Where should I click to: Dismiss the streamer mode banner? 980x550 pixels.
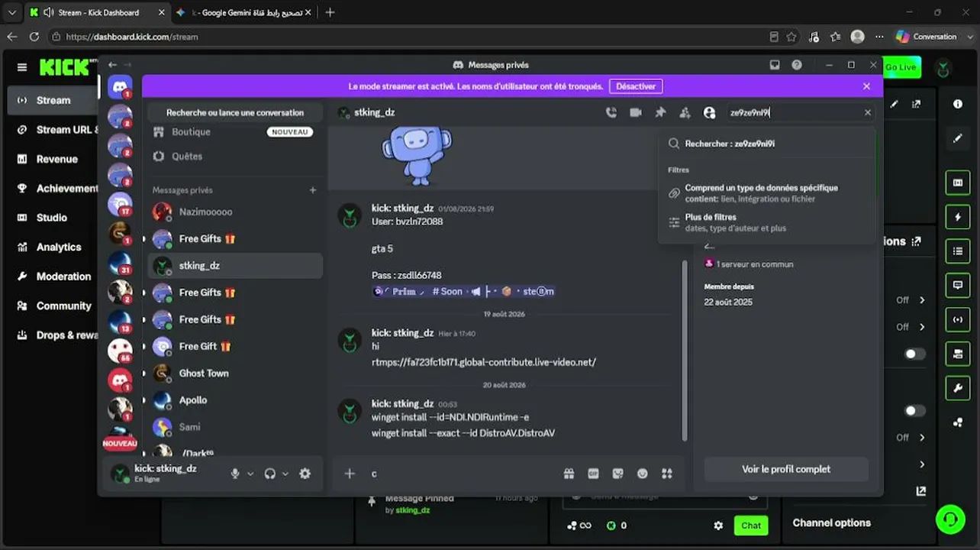point(866,86)
